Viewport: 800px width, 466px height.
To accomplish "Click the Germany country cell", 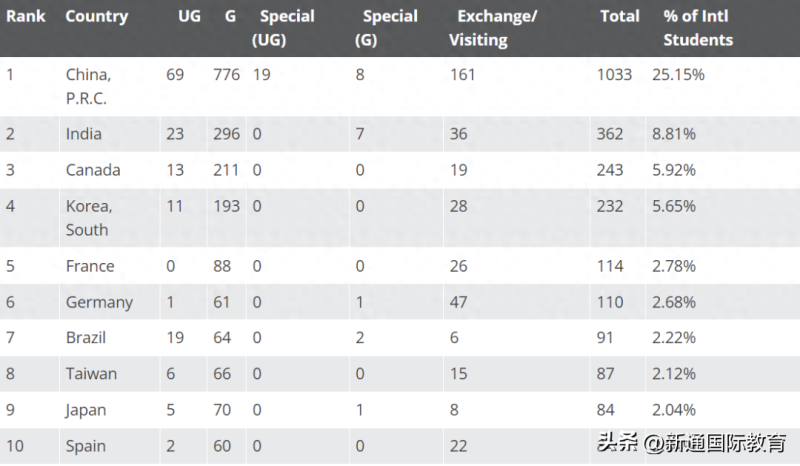I will [x=99, y=302].
